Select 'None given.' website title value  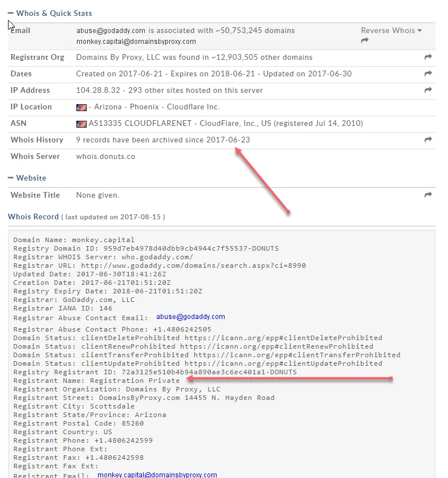click(97, 195)
